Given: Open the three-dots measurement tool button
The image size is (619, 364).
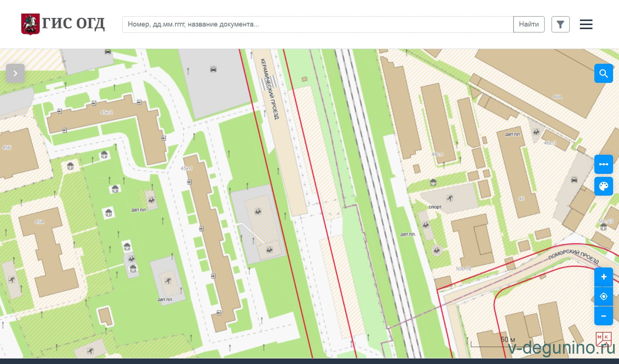Looking at the screenshot, I should pos(603,164).
